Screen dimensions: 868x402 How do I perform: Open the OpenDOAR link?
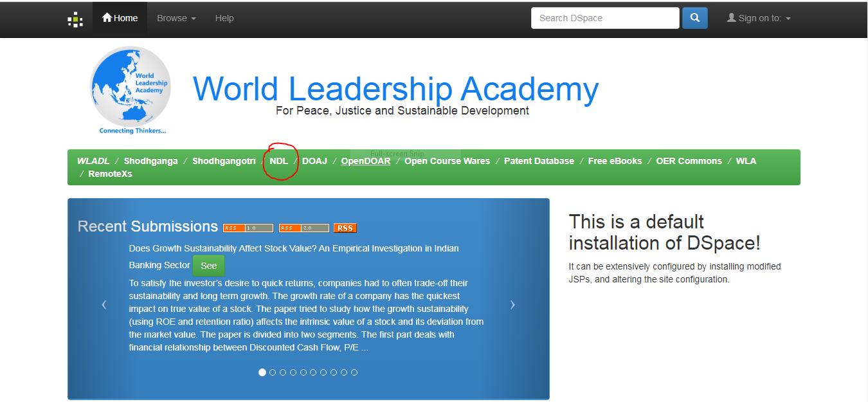366,161
